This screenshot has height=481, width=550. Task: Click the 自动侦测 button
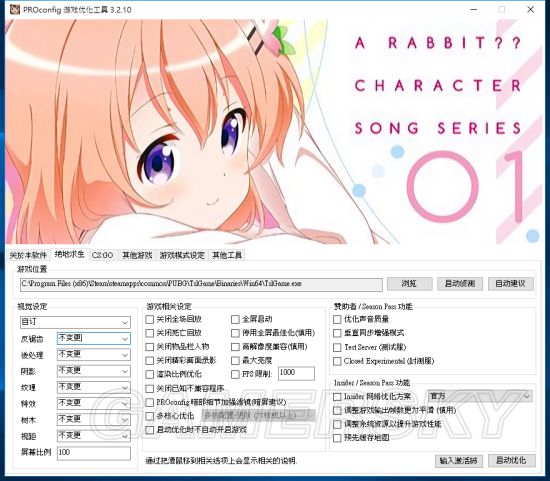[x=460, y=284]
